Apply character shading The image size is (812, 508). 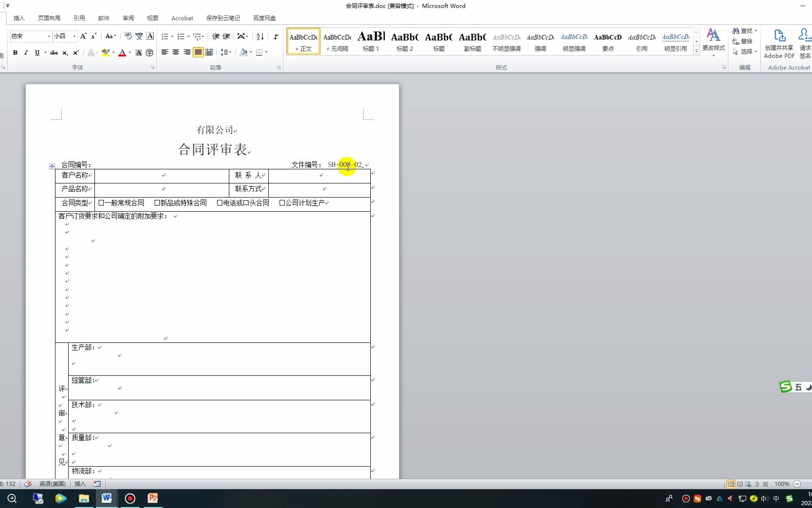(x=139, y=53)
